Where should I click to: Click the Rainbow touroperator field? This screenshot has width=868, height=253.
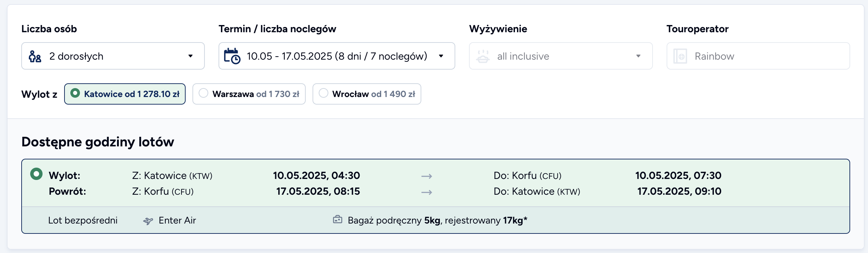[758, 56]
